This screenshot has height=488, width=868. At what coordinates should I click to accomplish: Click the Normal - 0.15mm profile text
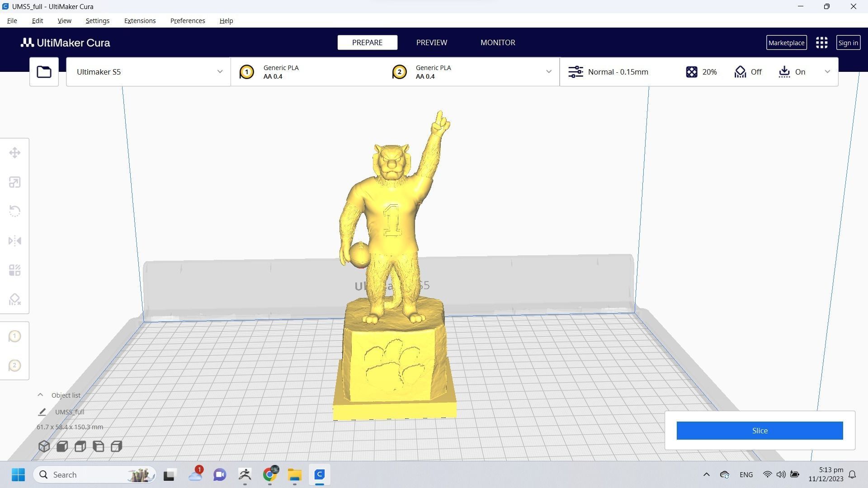pos(618,72)
